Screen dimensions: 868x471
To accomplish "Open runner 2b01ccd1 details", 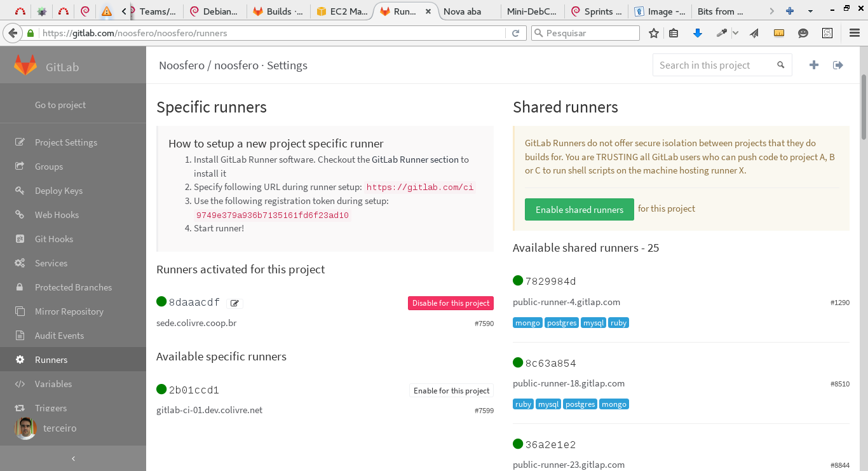I will point(194,390).
